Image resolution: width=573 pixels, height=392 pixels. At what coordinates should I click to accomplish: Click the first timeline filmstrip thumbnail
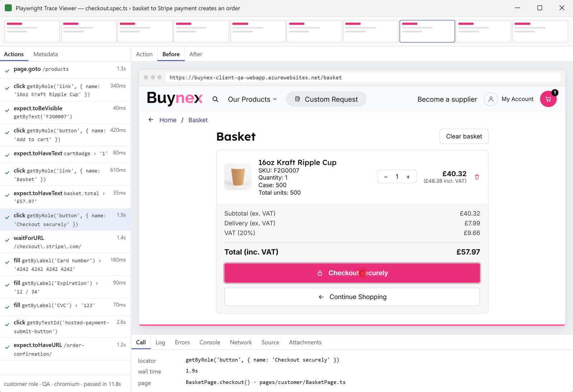(32, 31)
